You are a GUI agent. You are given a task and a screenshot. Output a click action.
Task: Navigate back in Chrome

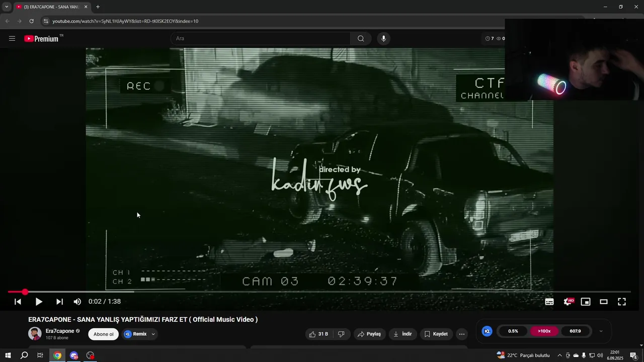7,21
